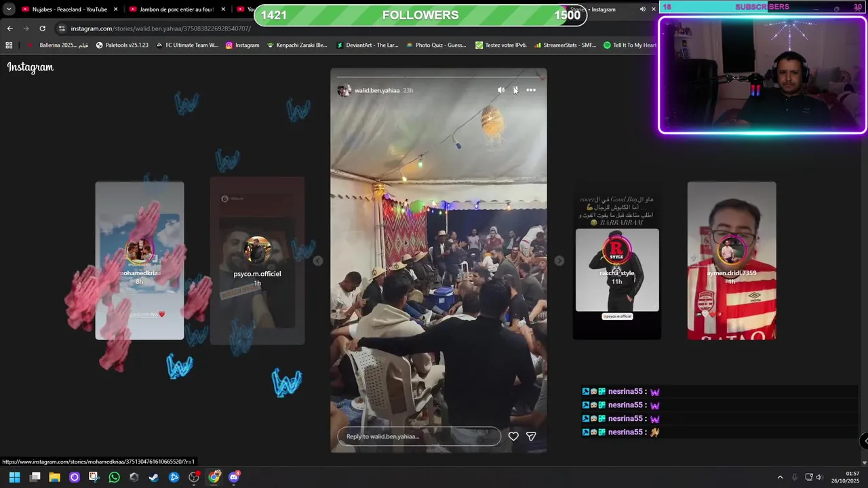Click the reply to walid.ben.yahiaa field
The width and height of the screenshot is (868, 488).
pos(419,436)
